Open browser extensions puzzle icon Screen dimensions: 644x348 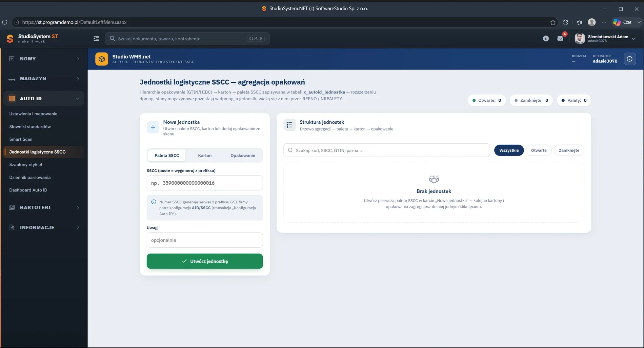coord(565,22)
